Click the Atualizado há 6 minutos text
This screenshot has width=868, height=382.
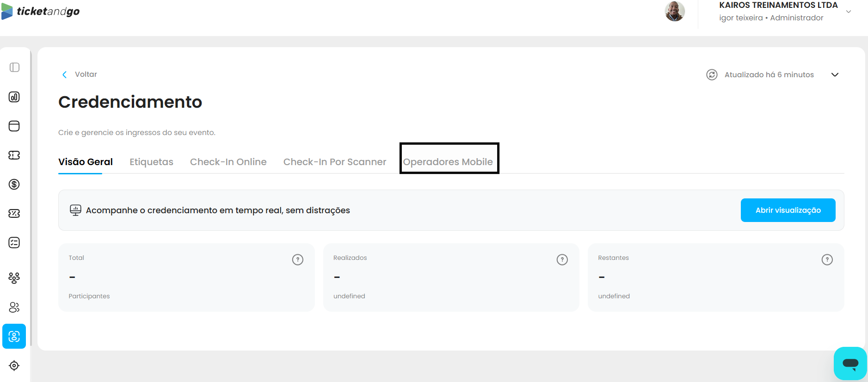point(769,74)
